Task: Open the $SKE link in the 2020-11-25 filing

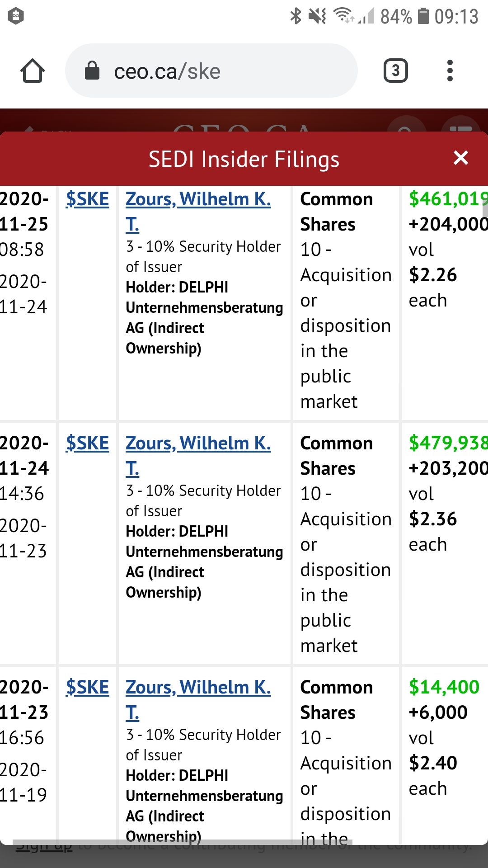Action: coord(87,199)
